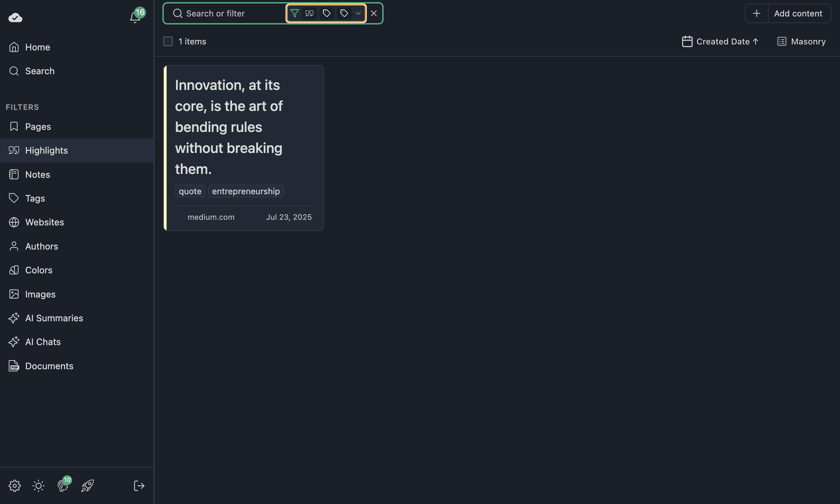Click the rocket icon in bottom bar

point(87,486)
